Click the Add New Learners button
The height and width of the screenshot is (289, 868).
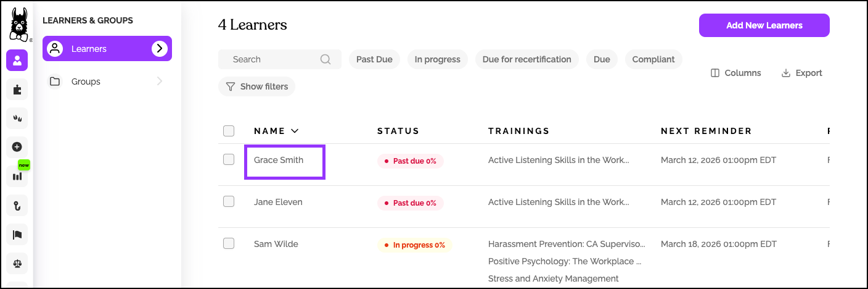pyautogui.click(x=764, y=25)
